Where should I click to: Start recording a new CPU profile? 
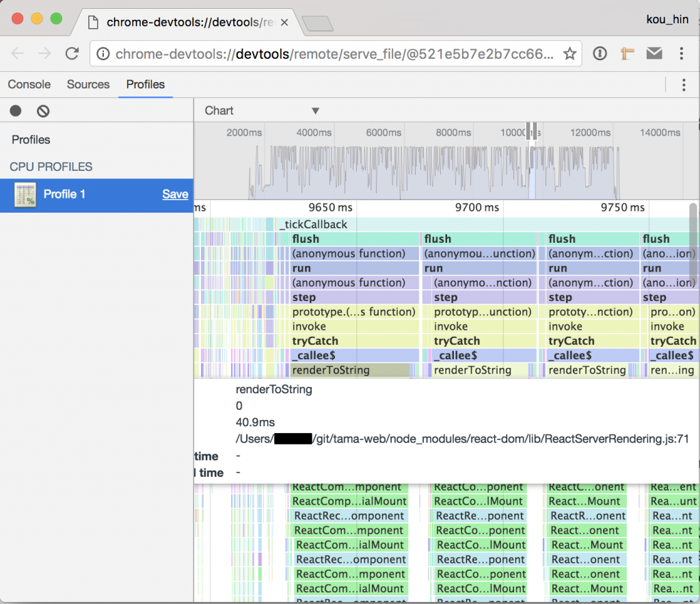(15, 110)
